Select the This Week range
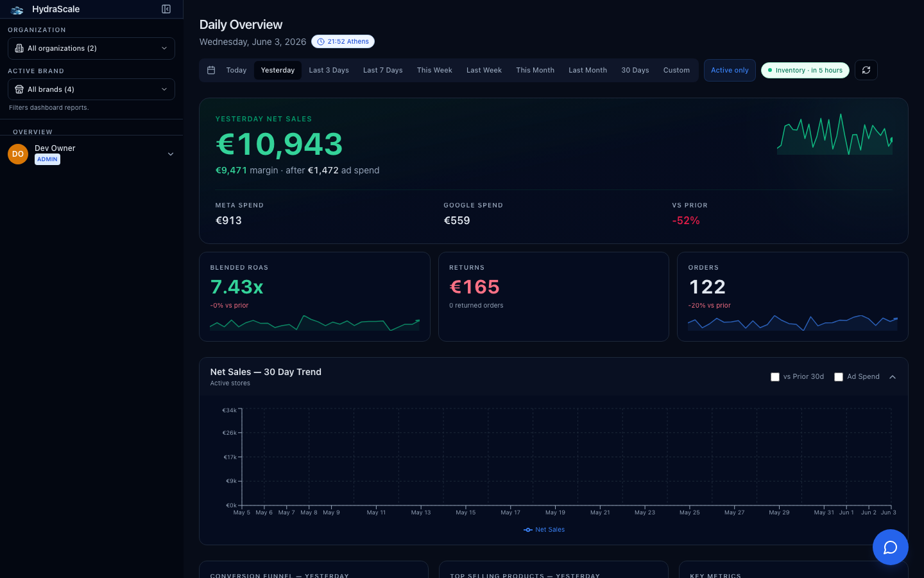Image resolution: width=924 pixels, height=578 pixels. [x=434, y=70]
